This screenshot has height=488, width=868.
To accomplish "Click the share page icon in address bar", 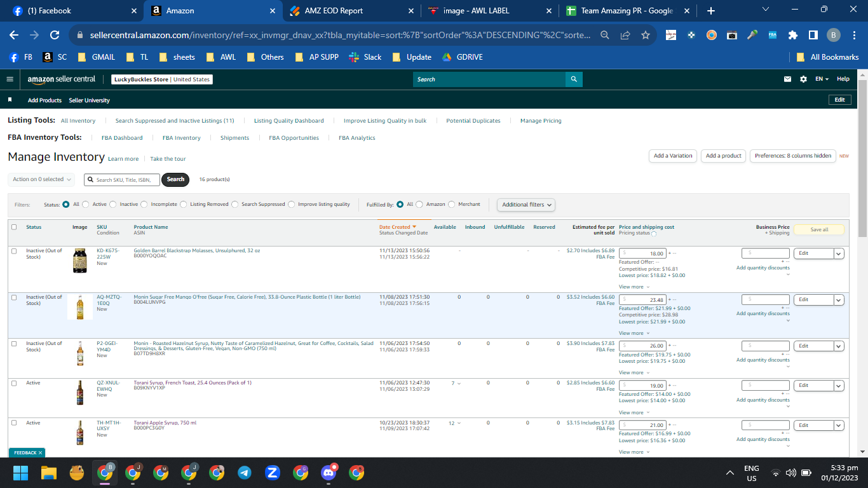I will point(625,35).
